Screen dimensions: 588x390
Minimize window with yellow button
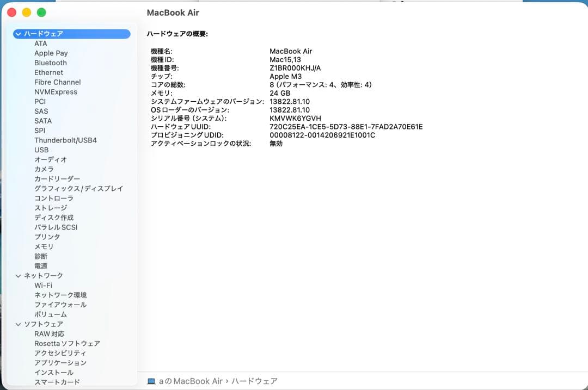tap(27, 13)
